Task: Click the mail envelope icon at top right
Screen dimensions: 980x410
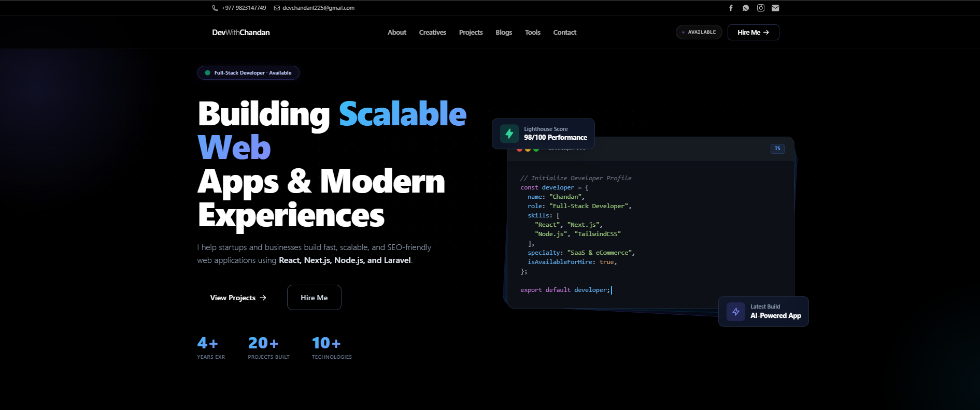Action: tap(775, 8)
